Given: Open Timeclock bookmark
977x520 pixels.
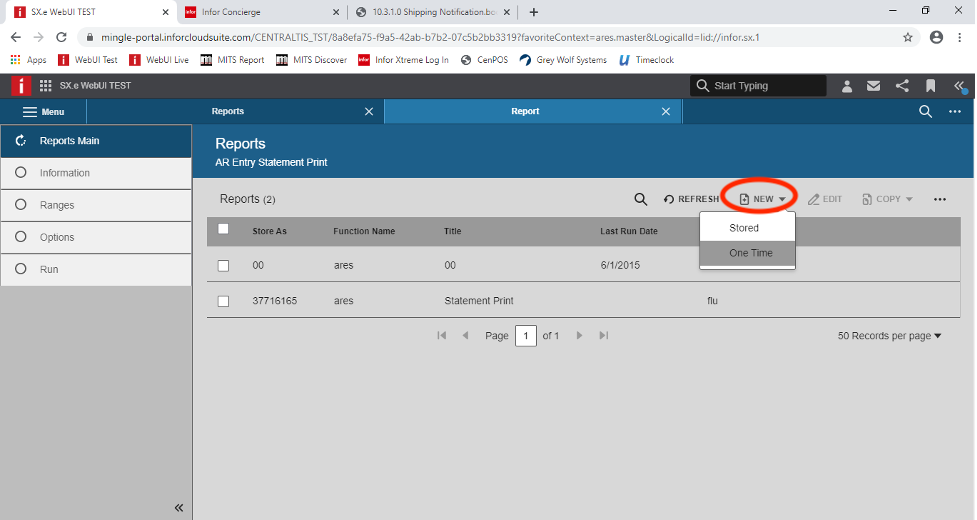Looking at the screenshot, I should point(646,60).
